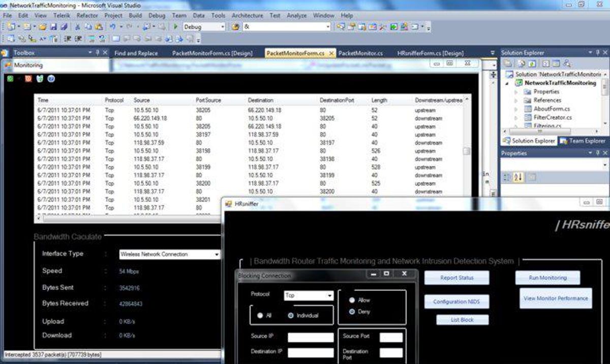610x364 pixels.
Task: Open the Analyze menu
Action: coord(296,16)
